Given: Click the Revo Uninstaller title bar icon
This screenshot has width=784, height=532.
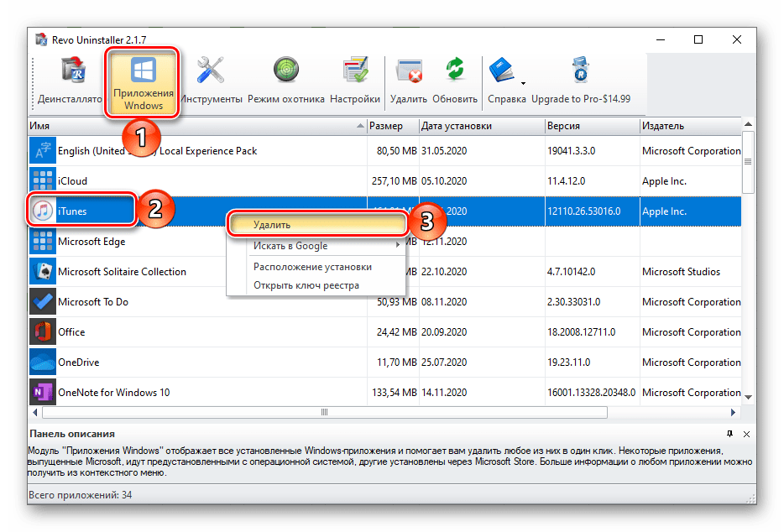Looking at the screenshot, I should [41, 39].
